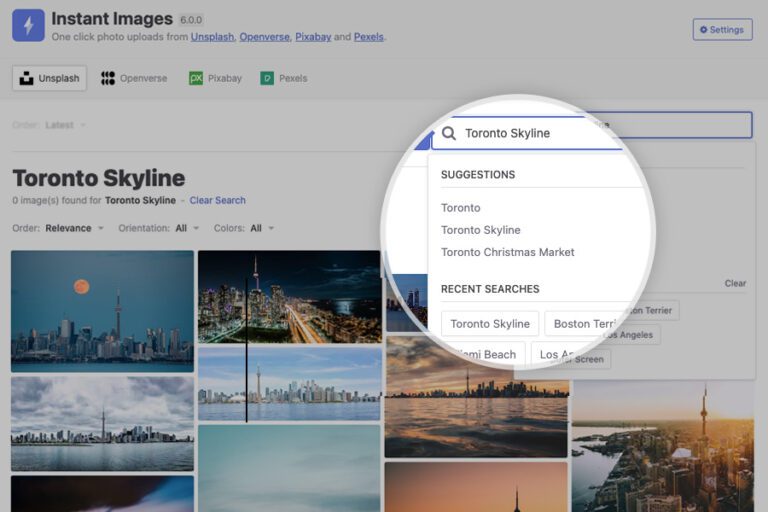
Task: Select the Toronto suggestion
Action: click(x=461, y=208)
